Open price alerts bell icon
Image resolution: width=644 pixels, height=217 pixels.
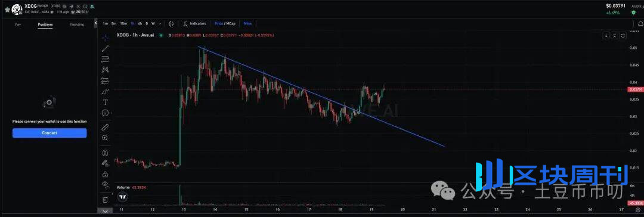point(640,24)
